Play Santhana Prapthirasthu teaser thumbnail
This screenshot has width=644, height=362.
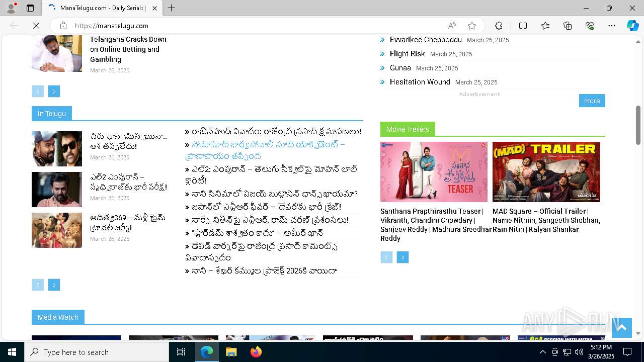pos(434,172)
